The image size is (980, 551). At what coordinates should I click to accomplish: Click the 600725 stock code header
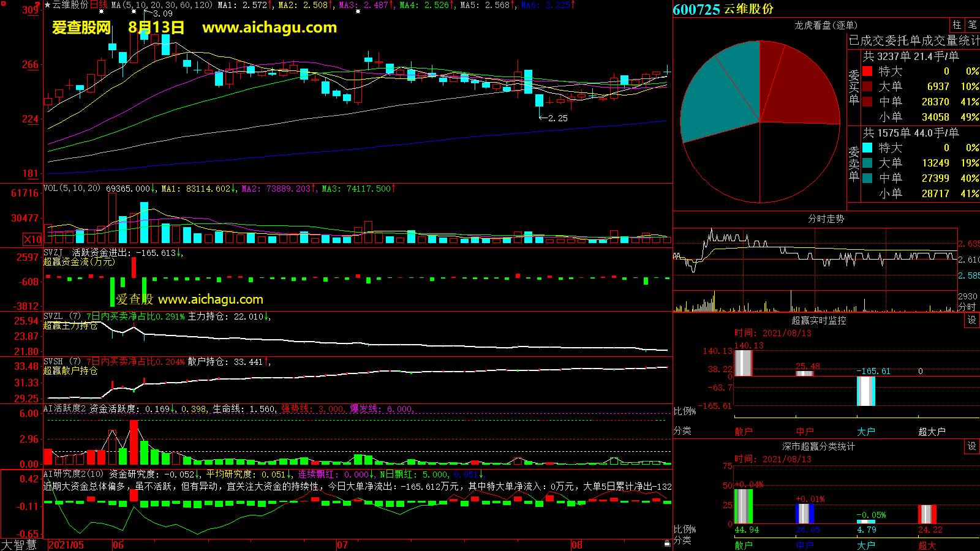696,9
